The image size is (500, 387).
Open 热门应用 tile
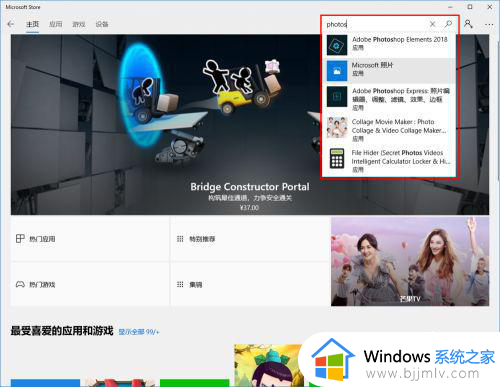[90, 239]
